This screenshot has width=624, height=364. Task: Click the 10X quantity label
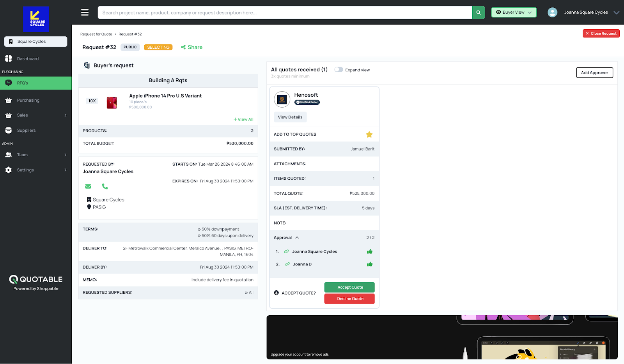92,101
